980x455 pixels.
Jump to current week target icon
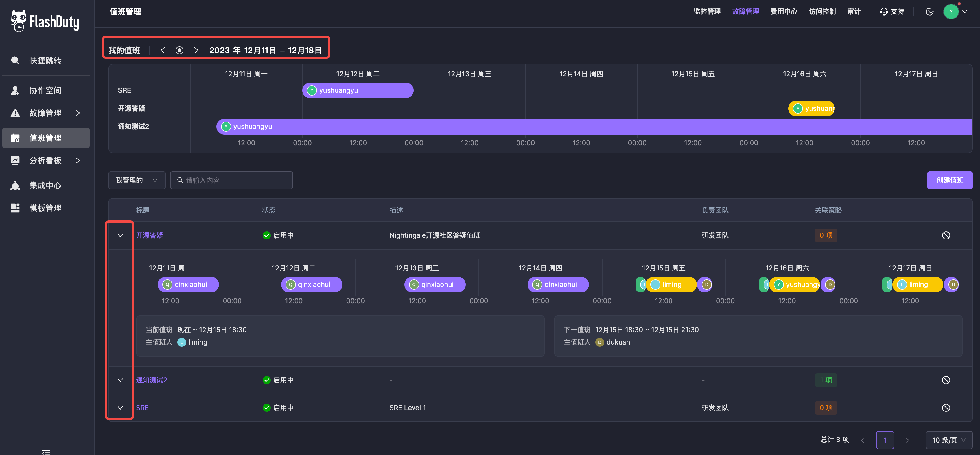[x=179, y=50]
